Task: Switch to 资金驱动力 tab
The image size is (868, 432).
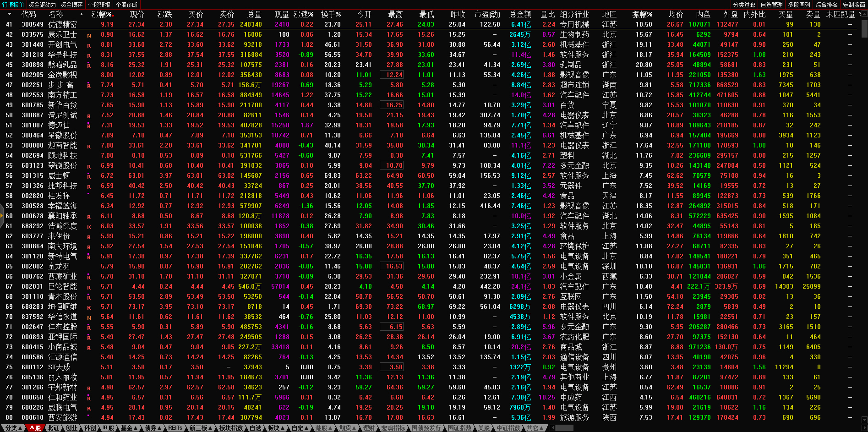Action: coord(42,5)
